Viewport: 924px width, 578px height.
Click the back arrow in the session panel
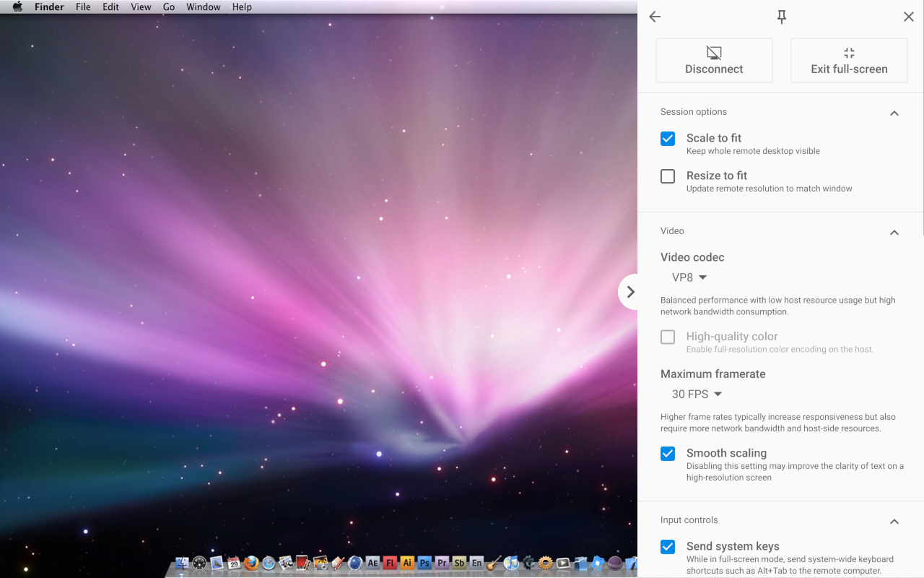coord(654,17)
